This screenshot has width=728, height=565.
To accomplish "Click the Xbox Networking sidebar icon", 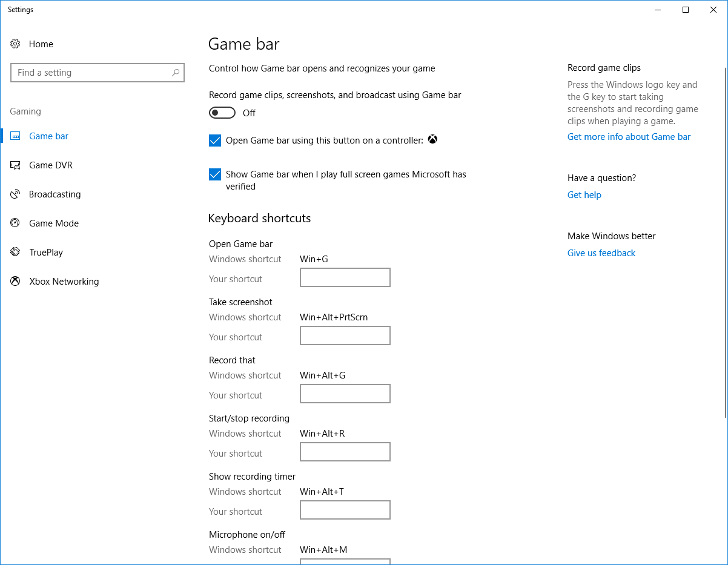I will tap(15, 282).
